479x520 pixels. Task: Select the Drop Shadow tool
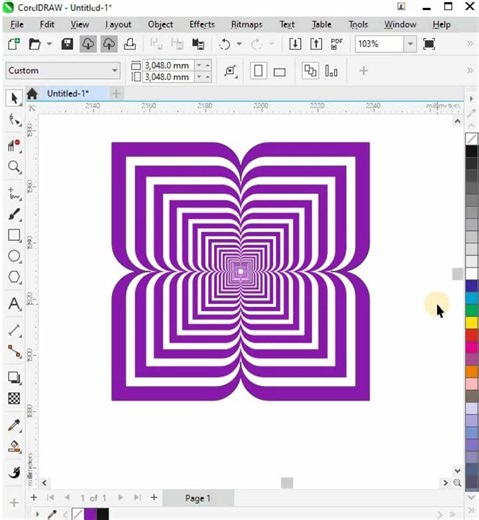[x=14, y=377]
